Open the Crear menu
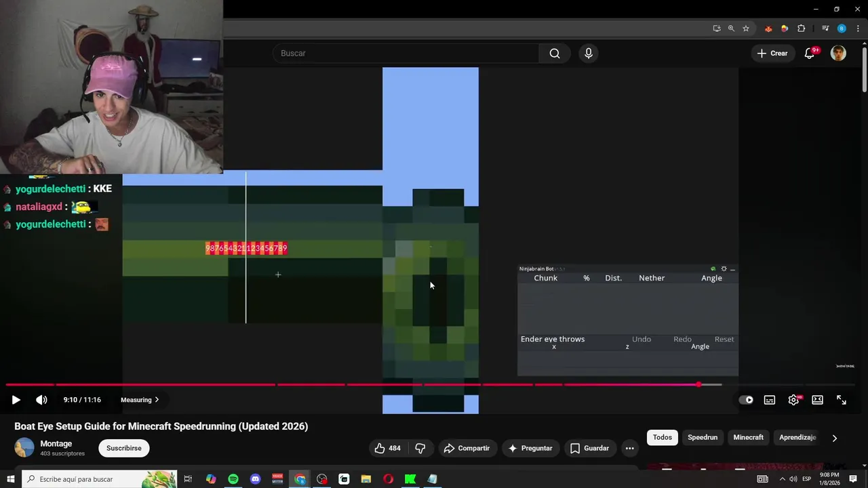 click(x=772, y=53)
